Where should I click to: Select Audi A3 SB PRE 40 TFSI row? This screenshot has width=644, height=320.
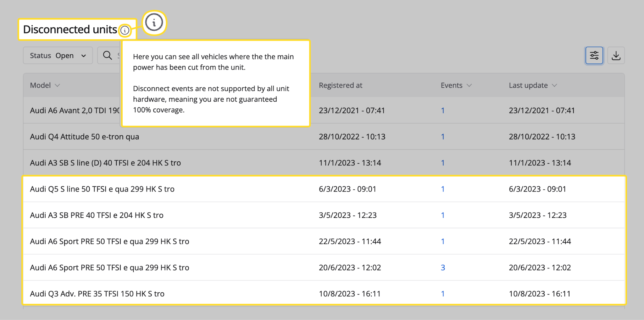click(324, 215)
